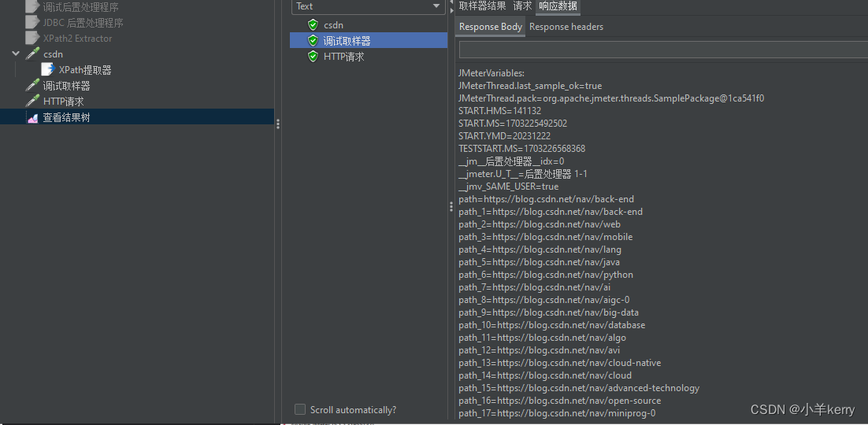Image resolution: width=868 pixels, height=425 pixels.
Task: Click the JMeterThread.pack line
Action: click(611, 98)
